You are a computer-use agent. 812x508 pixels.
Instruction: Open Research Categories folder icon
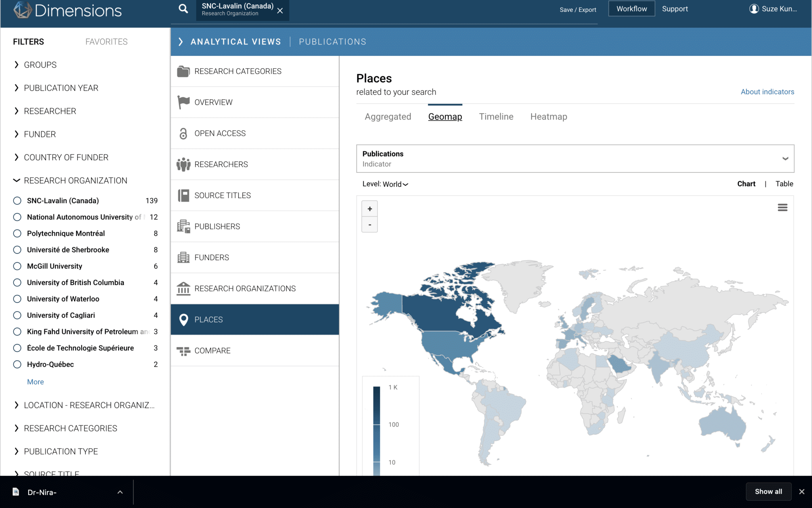183,71
